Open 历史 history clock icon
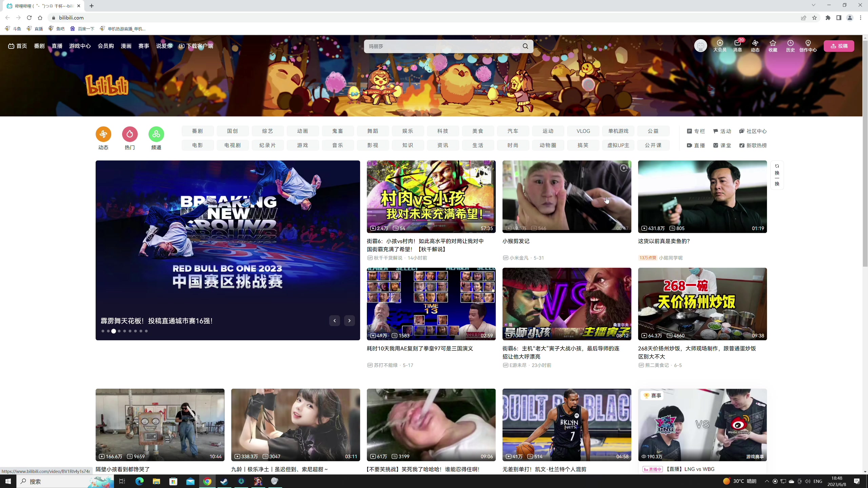868x488 pixels. point(790,46)
